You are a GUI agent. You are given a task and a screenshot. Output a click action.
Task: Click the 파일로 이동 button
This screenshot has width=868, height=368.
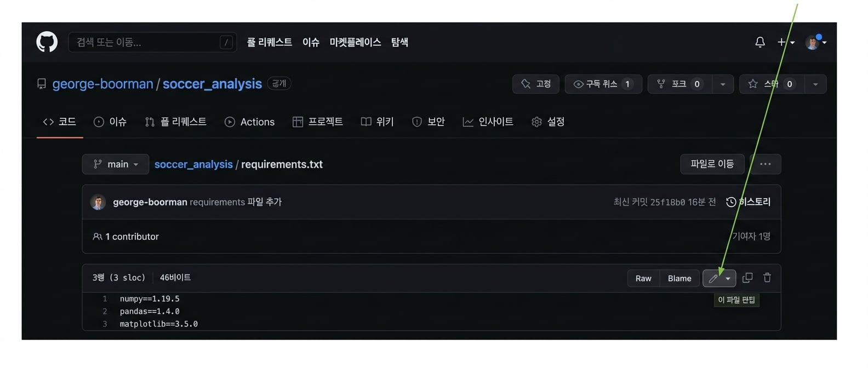point(712,164)
